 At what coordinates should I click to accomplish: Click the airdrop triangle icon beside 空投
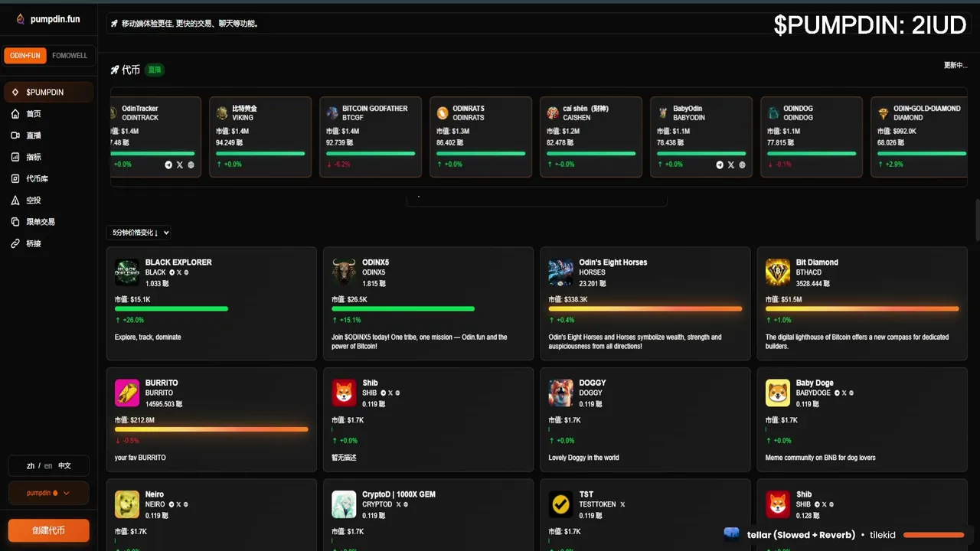(15, 200)
